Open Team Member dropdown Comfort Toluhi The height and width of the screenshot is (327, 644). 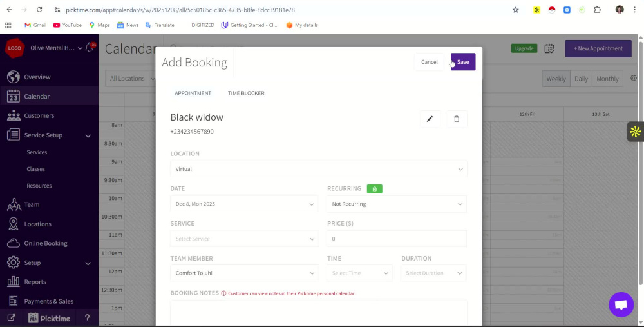click(244, 273)
